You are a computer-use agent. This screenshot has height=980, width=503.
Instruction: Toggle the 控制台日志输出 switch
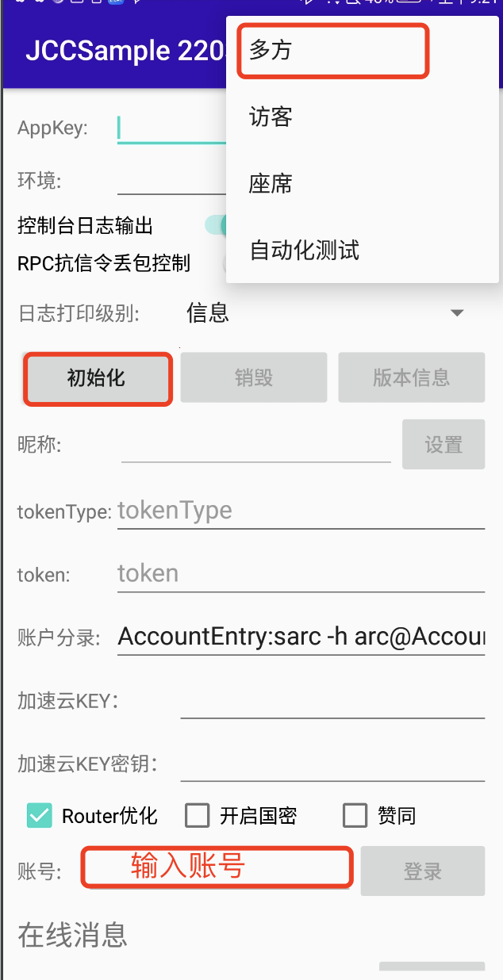(x=216, y=226)
